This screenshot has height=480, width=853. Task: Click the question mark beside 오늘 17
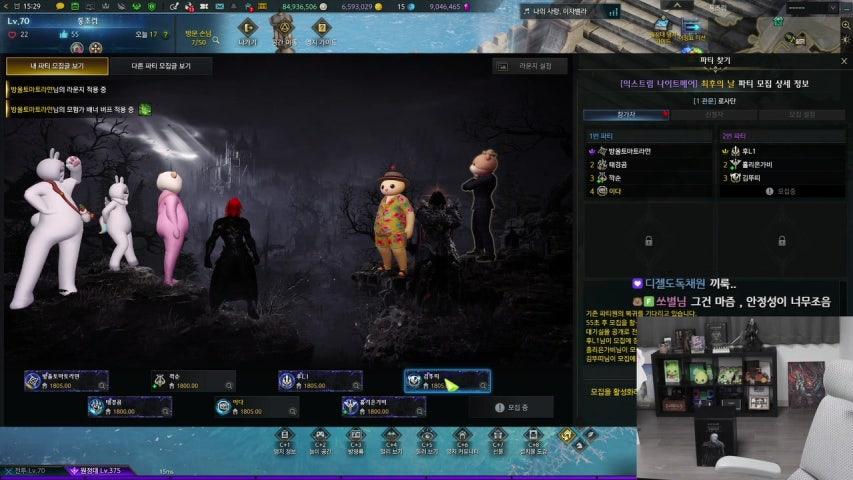[x=165, y=34]
